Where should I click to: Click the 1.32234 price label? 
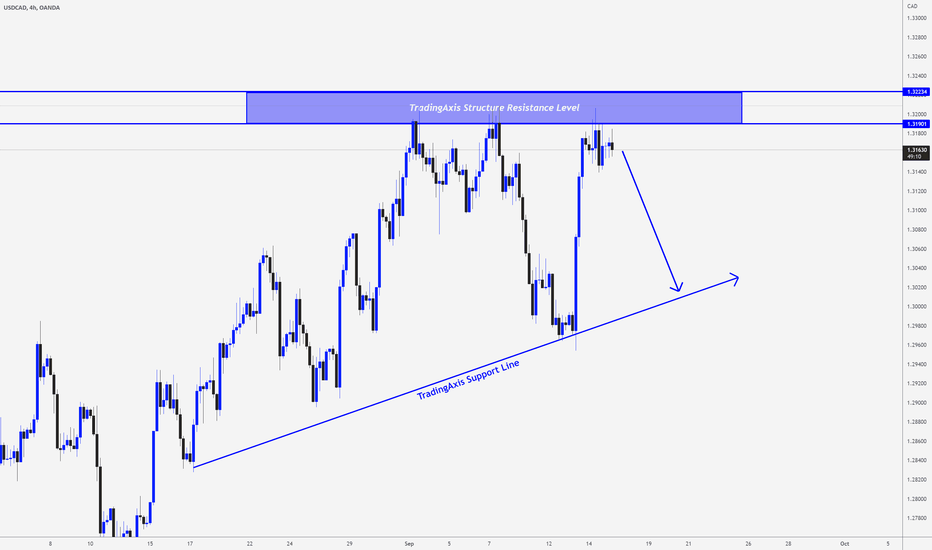click(x=916, y=92)
